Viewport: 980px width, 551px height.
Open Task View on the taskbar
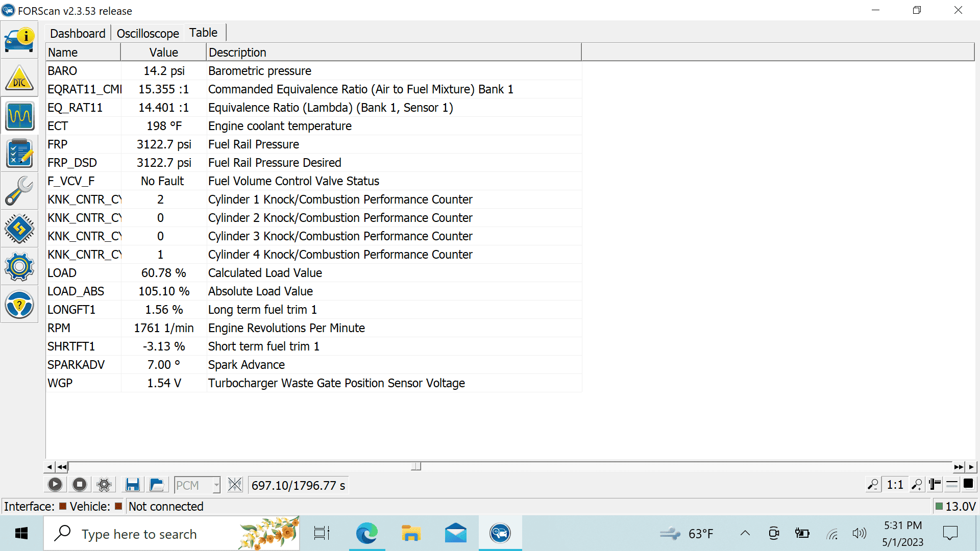(x=322, y=534)
